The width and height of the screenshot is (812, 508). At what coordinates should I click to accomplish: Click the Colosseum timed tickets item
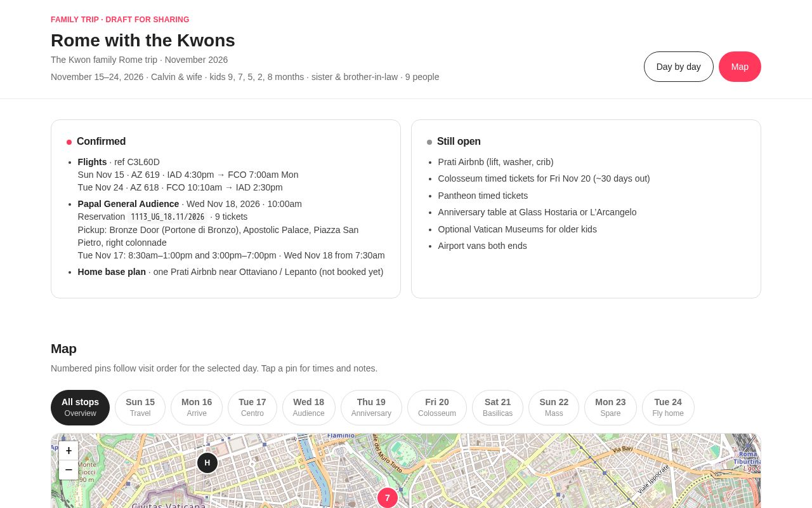click(x=544, y=178)
